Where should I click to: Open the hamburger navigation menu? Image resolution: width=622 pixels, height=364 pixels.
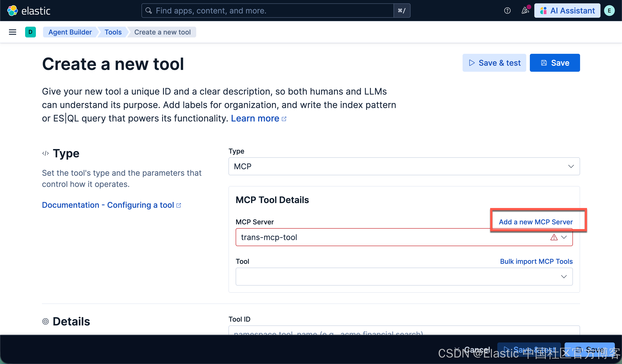coord(12,32)
